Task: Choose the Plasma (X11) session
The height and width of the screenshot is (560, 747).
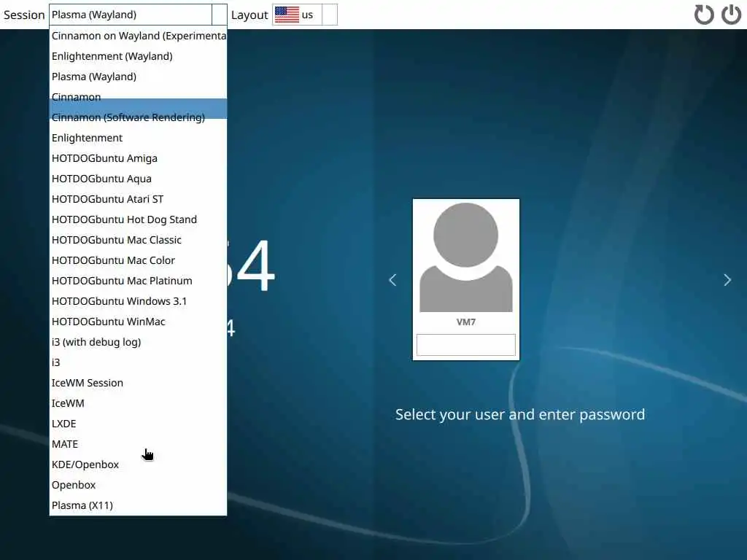Action: tap(138, 506)
